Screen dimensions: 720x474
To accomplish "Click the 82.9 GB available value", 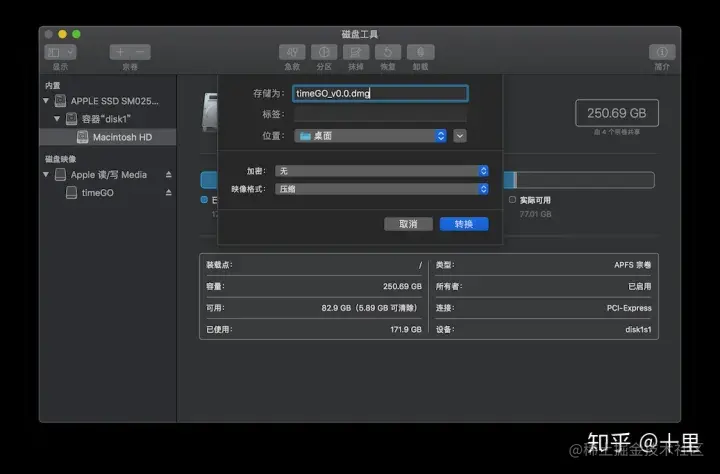I will [370, 308].
